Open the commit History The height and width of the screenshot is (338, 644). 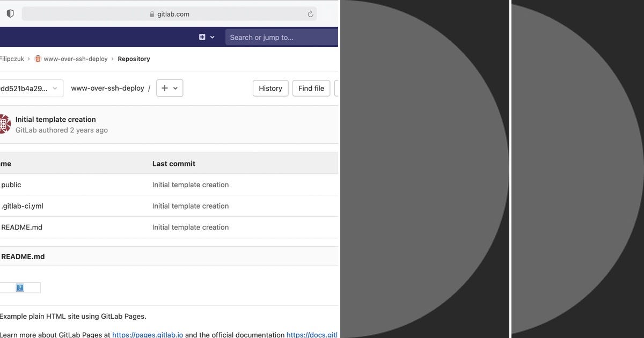(x=270, y=88)
